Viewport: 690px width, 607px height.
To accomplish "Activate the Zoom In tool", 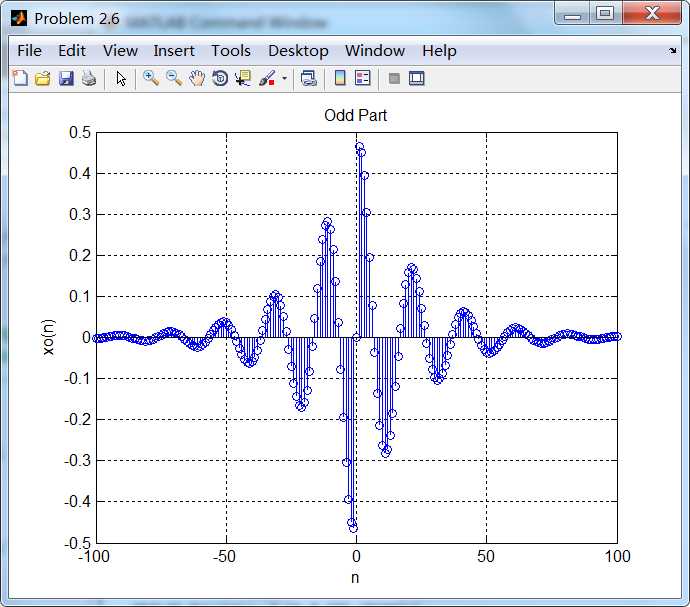I will click(x=151, y=78).
